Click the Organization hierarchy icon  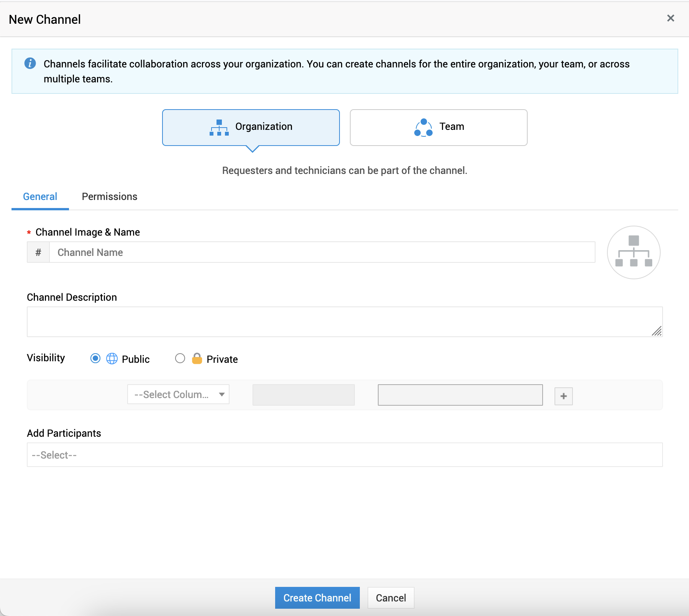(x=219, y=127)
